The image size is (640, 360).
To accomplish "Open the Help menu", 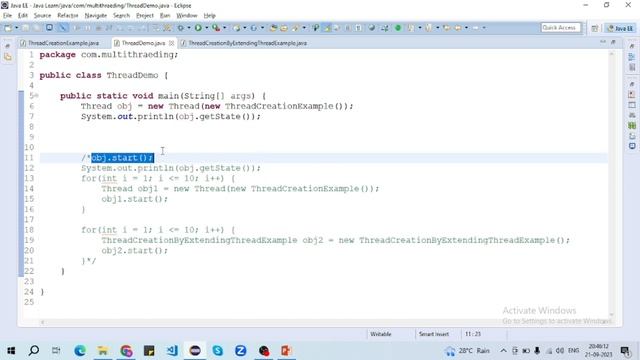I will pyautogui.click(x=209, y=16).
